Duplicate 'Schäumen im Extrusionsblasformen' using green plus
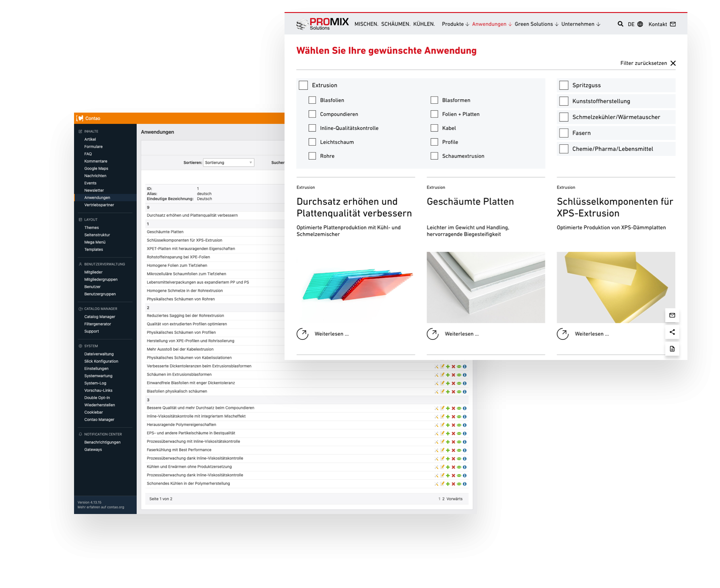720x588 pixels. (448, 375)
